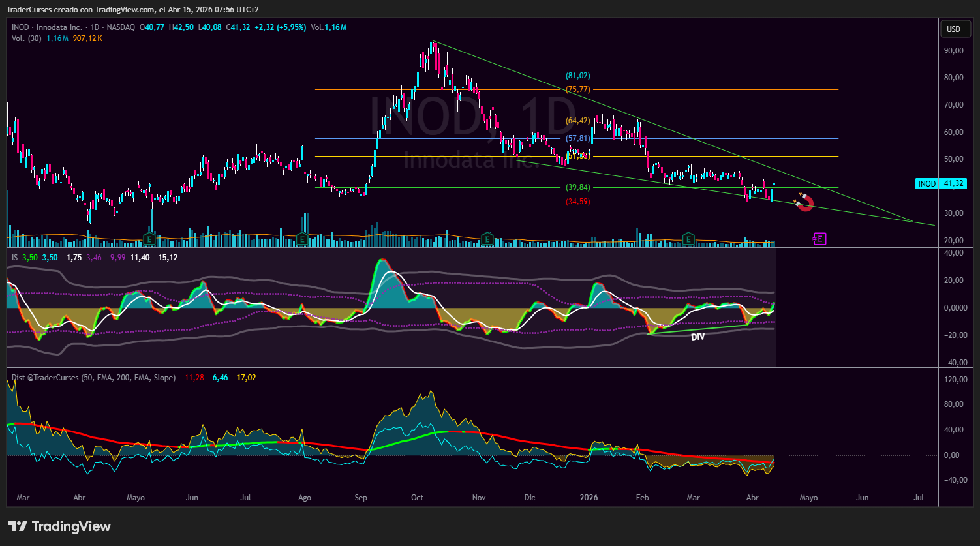
Task: Click the 2026 label on the time axis
Action: point(589,498)
